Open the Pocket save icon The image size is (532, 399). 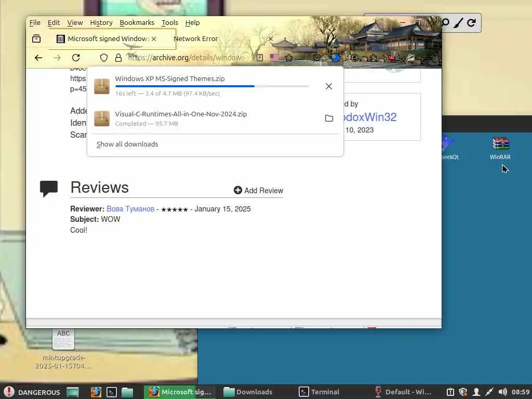(317, 58)
